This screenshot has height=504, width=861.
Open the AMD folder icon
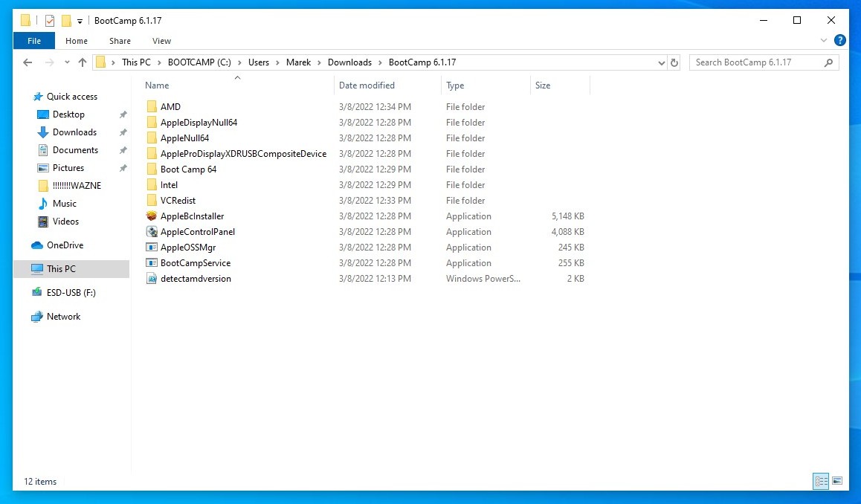click(x=152, y=106)
